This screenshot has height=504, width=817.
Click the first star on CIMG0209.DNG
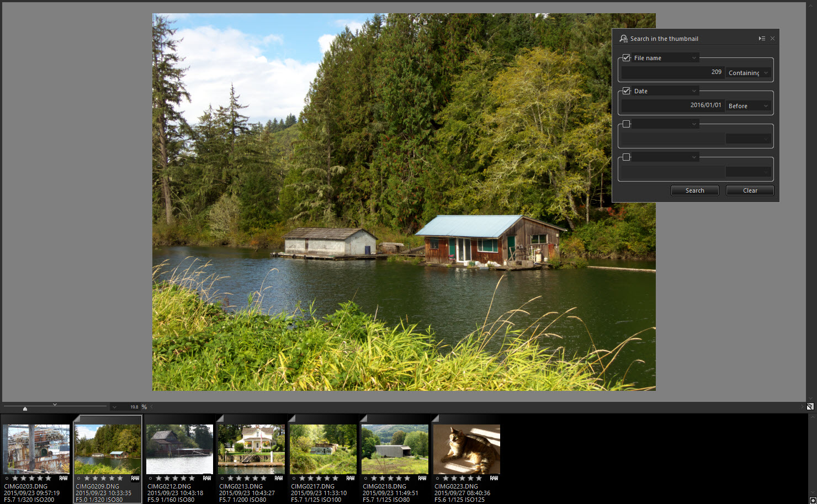click(x=87, y=478)
